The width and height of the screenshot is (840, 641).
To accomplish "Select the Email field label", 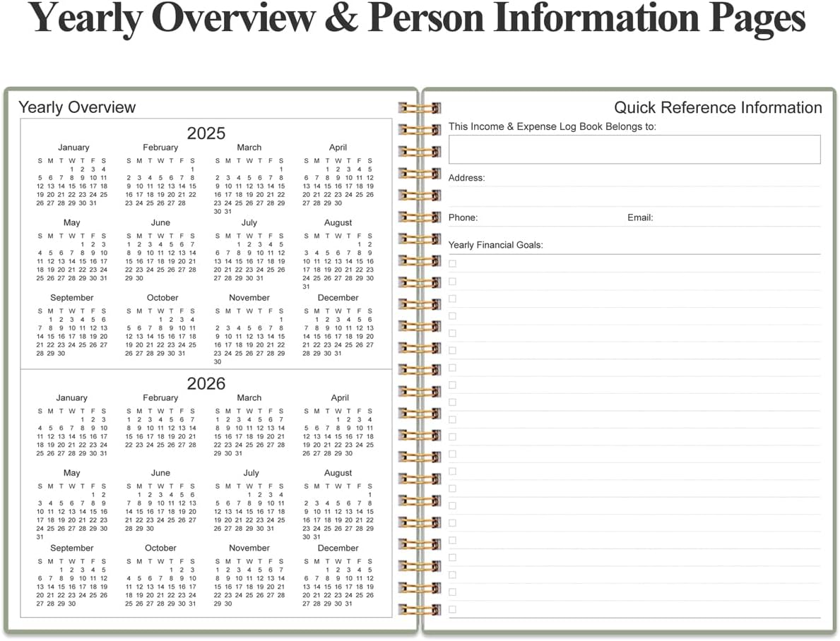I will [x=639, y=217].
